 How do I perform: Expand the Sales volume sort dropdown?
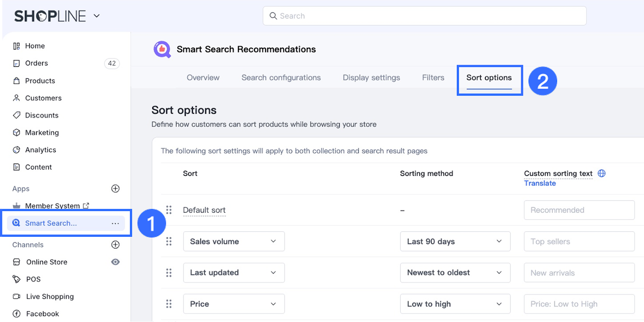coord(233,241)
